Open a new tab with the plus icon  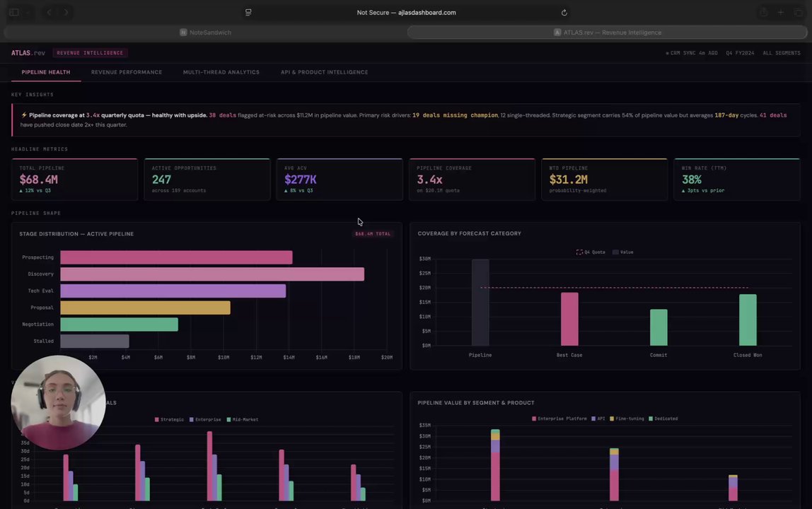pos(780,13)
